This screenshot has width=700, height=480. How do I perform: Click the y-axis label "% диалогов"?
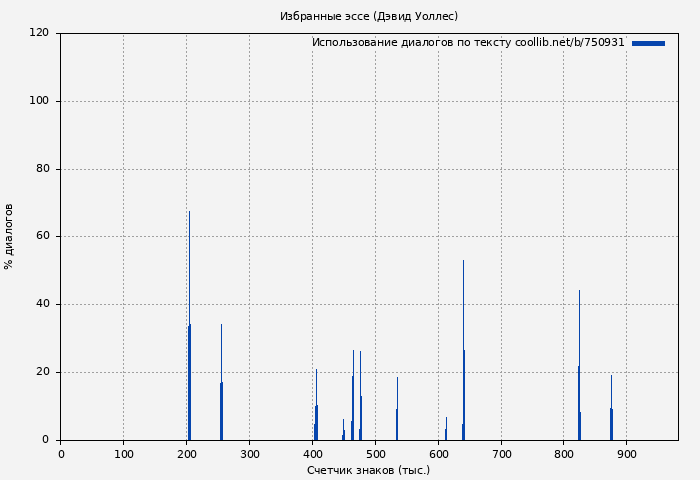pyautogui.click(x=9, y=236)
